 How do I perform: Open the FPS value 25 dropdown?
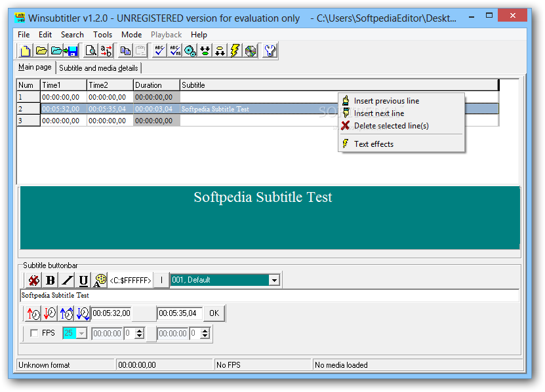click(81, 333)
